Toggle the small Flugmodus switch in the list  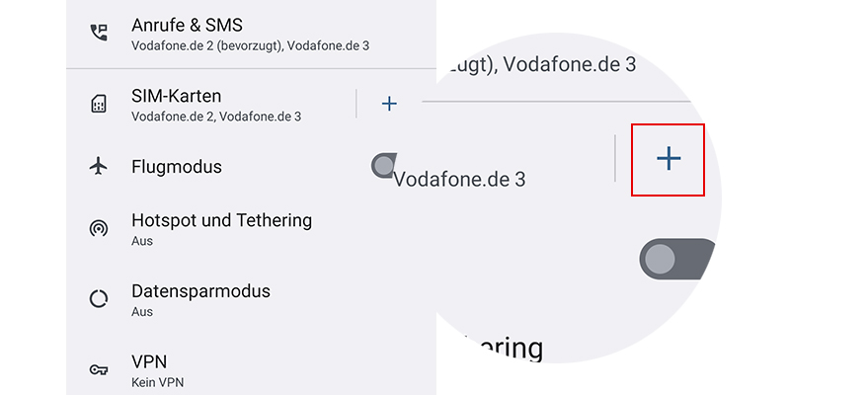coord(382,165)
